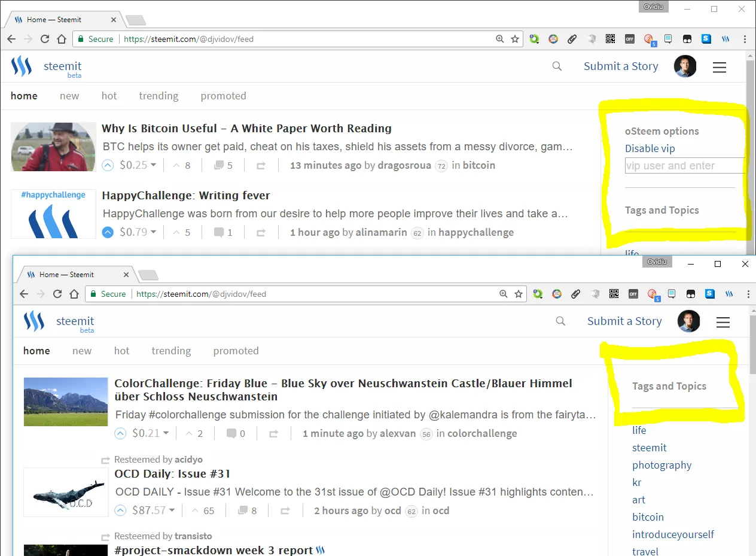Screen dimensions: 756x556
Task: Open the Steemit hamburger menu in the front window
Action: pyautogui.click(x=723, y=322)
